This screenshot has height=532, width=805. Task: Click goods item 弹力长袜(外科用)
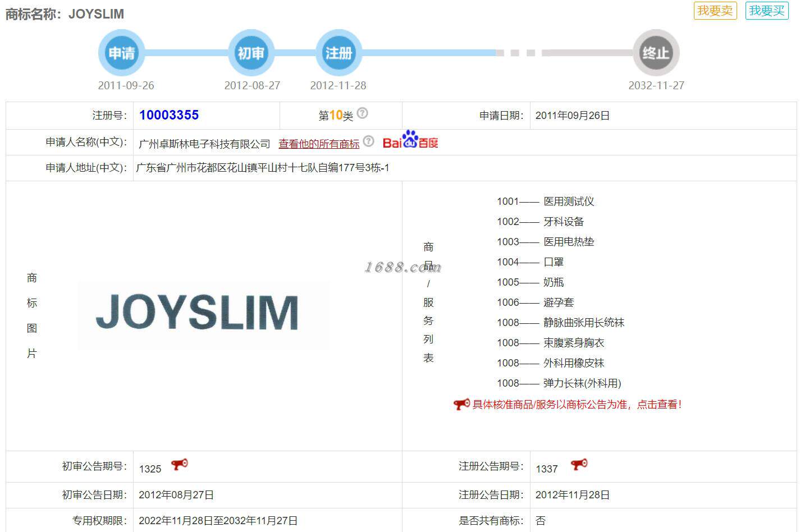coord(559,383)
